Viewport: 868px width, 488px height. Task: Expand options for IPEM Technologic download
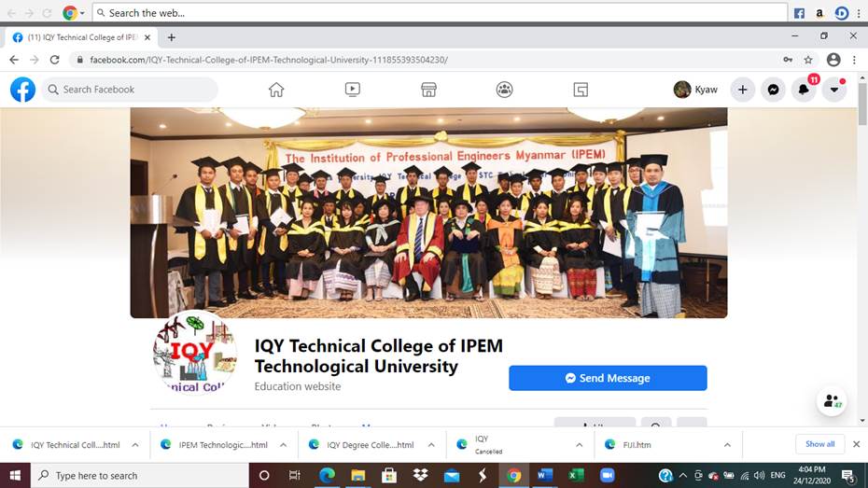[x=283, y=445]
